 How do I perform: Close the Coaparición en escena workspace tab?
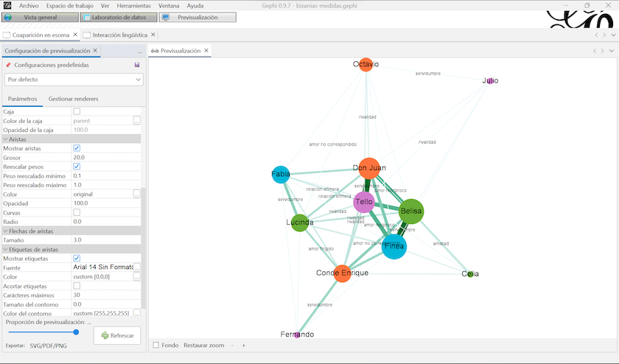click(x=76, y=35)
